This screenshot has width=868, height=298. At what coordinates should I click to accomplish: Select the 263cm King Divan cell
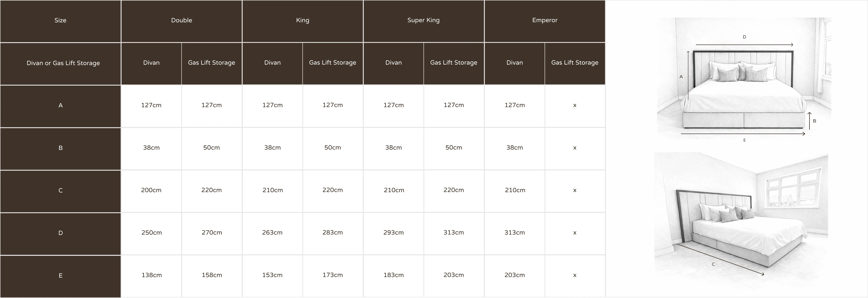272,233
